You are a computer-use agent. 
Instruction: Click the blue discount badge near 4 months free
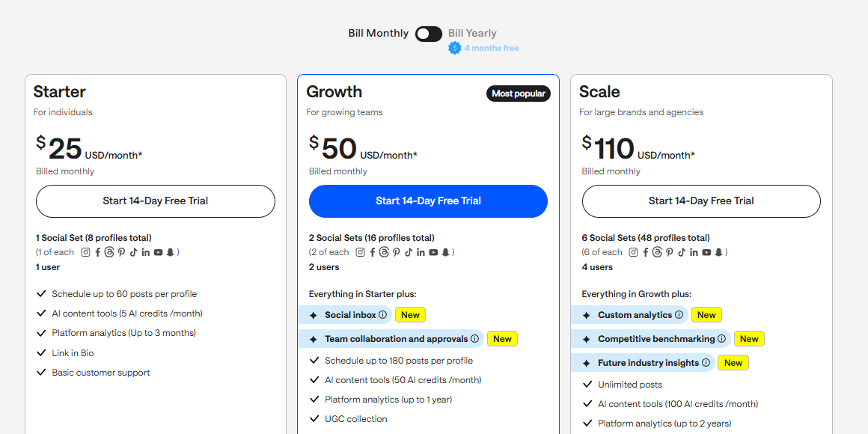coord(454,48)
